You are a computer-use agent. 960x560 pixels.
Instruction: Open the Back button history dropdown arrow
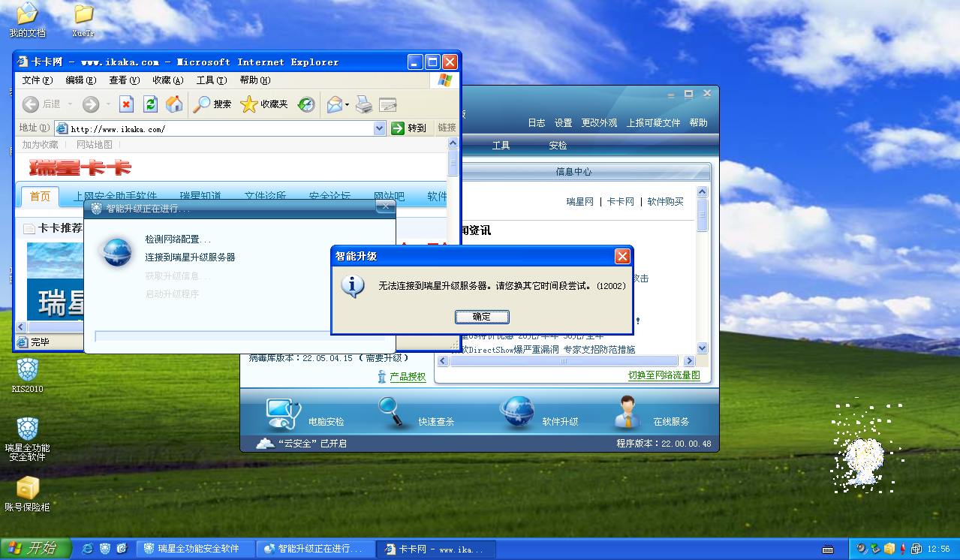(71, 104)
